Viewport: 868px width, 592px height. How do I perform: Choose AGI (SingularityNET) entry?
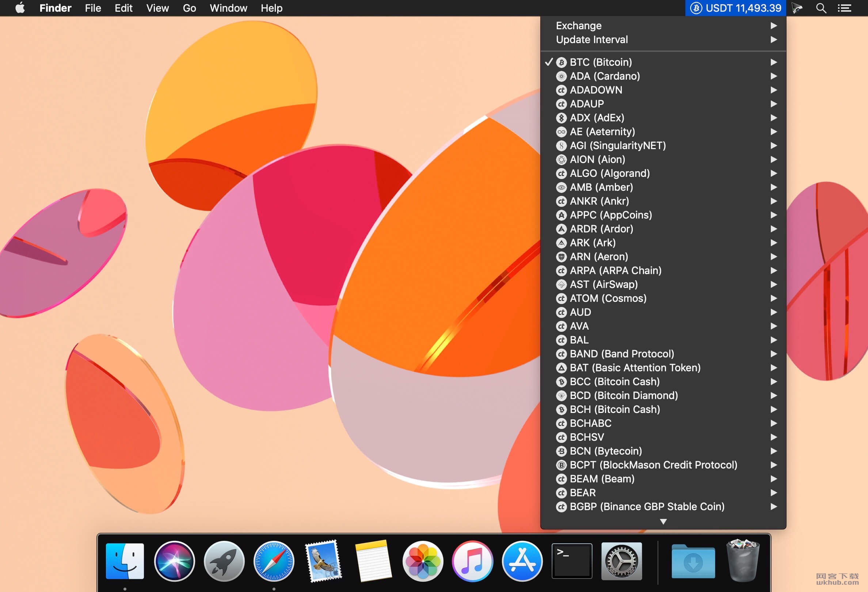click(x=663, y=146)
